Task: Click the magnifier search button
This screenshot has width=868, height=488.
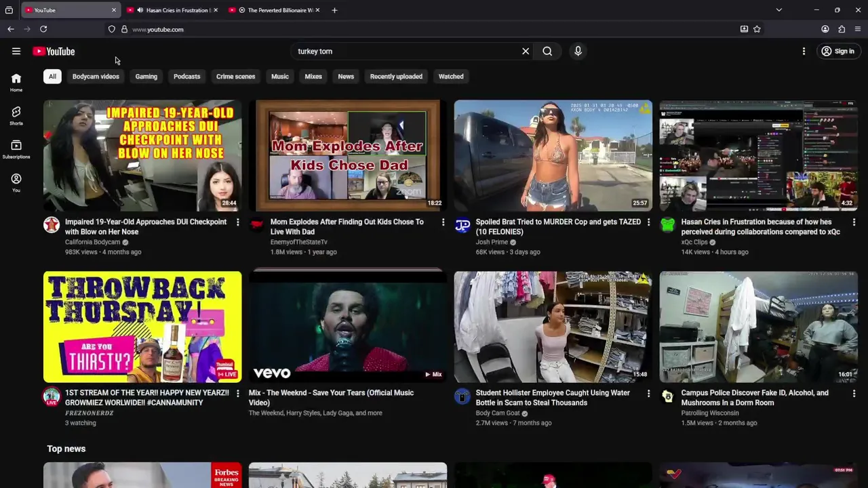Action: click(547, 51)
